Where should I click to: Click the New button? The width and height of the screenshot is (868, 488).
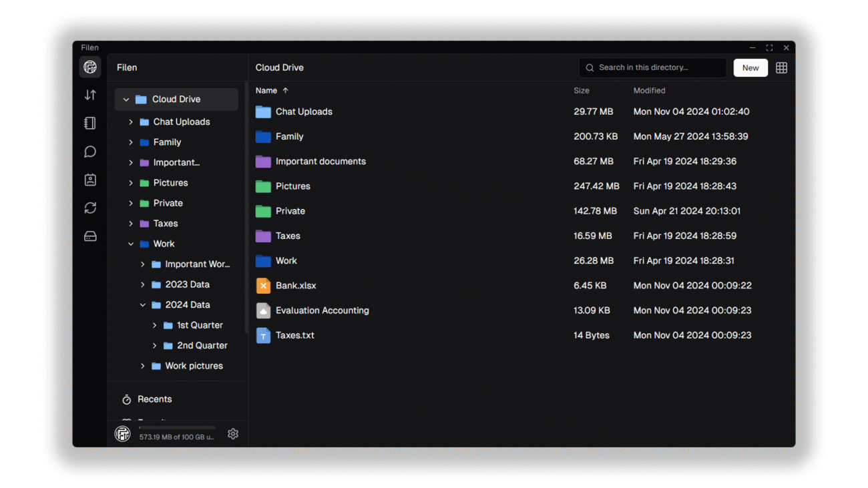click(750, 67)
